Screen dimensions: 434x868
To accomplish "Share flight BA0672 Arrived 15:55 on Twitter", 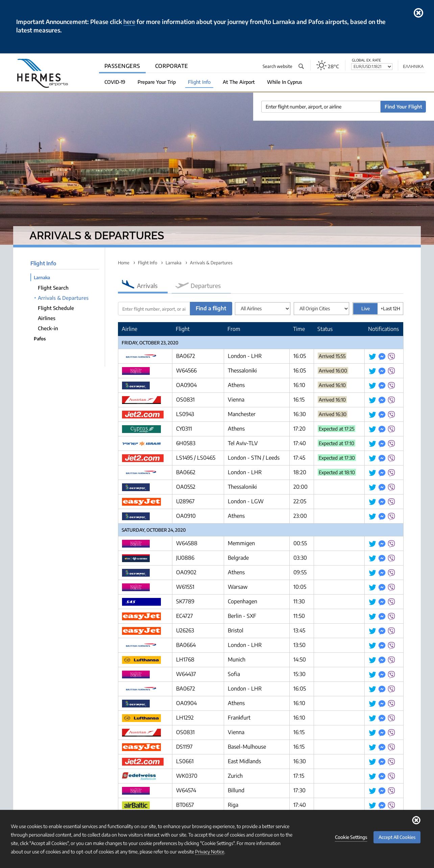I will coord(372,356).
